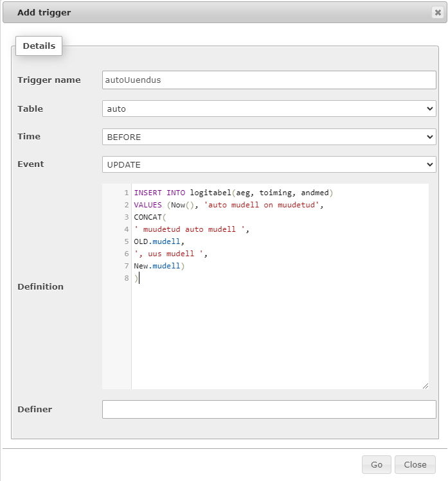
Task: Click line number 2 in the editor gutter
Action: click(127, 205)
